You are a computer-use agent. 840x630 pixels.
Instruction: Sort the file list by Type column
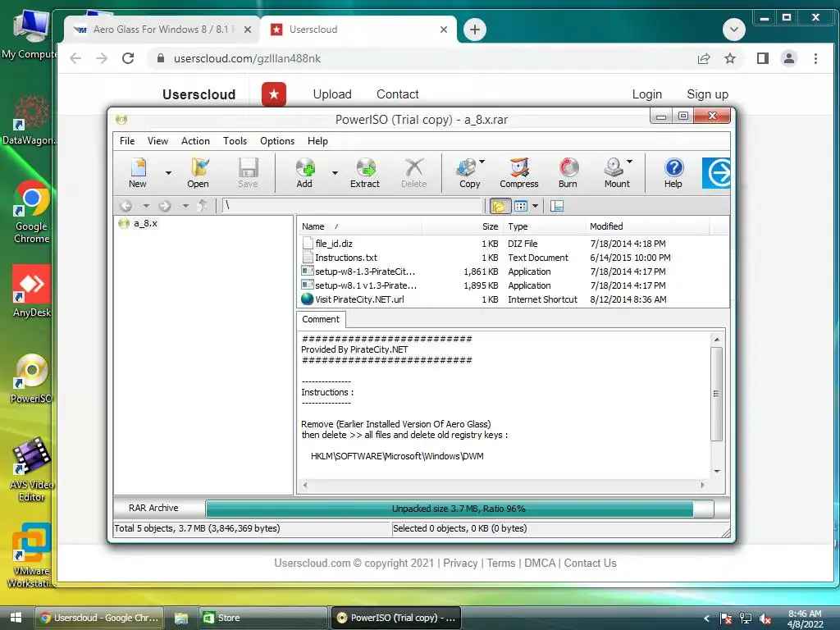545,226
